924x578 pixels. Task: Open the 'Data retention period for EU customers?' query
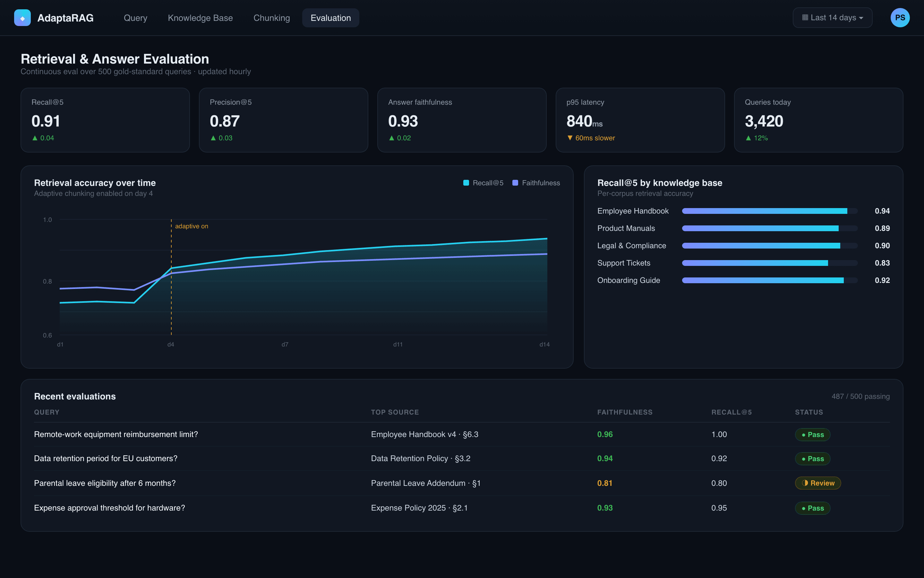(x=106, y=459)
